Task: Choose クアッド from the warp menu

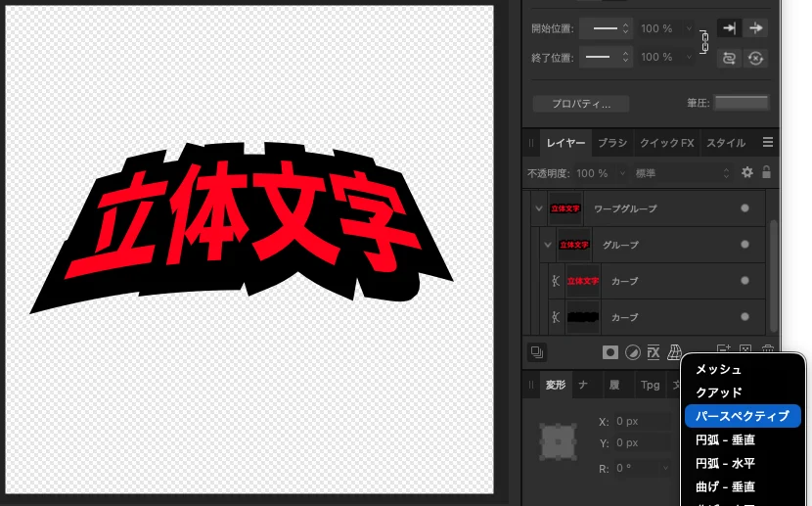Action: click(x=743, y=392)
